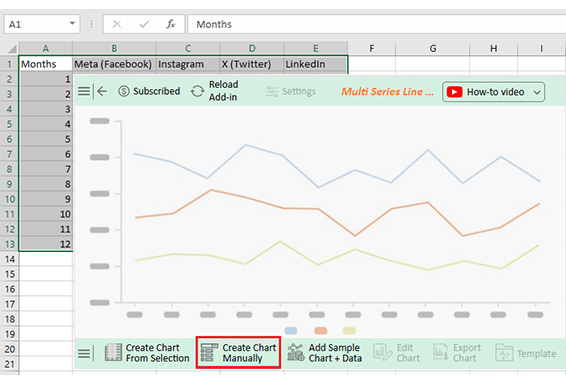Click the back arrow in add-in header

(x=102, y=91)
